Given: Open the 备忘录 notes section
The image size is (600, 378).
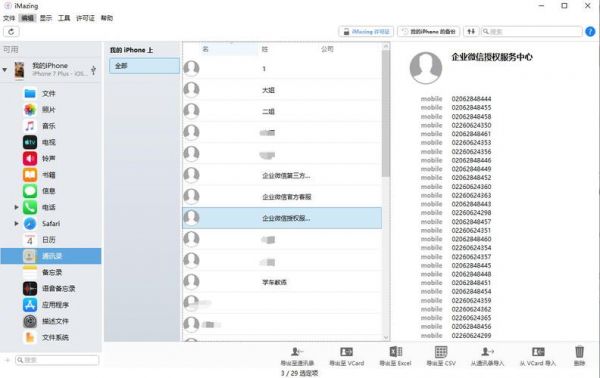Looking at the screenshot, I should [52, 272].
